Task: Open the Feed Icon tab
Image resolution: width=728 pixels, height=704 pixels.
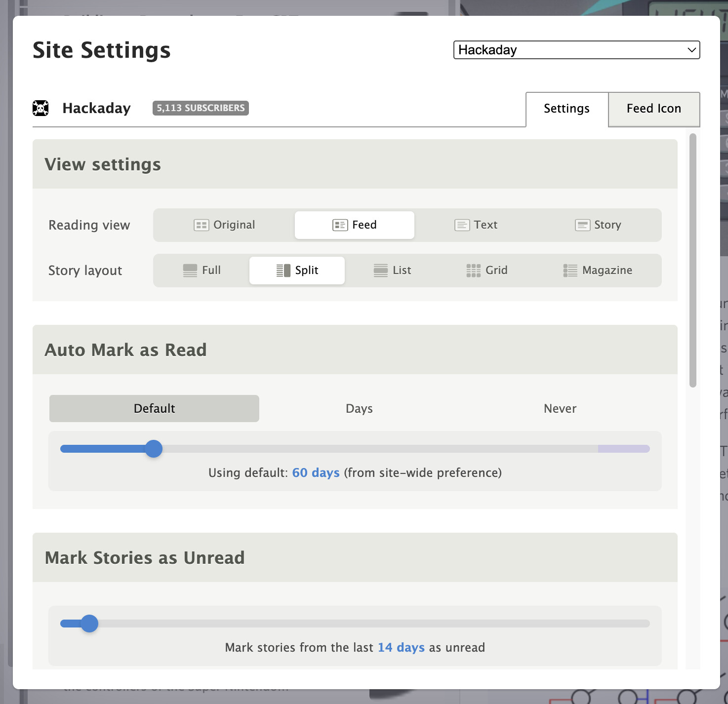Action: tap(653, 109)
